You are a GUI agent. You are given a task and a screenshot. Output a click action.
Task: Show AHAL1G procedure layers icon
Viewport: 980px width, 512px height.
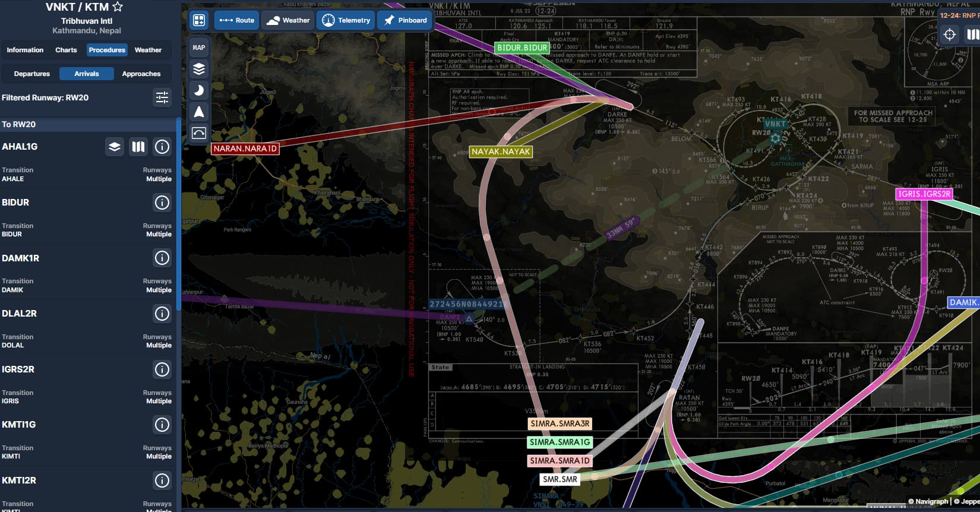115,147
